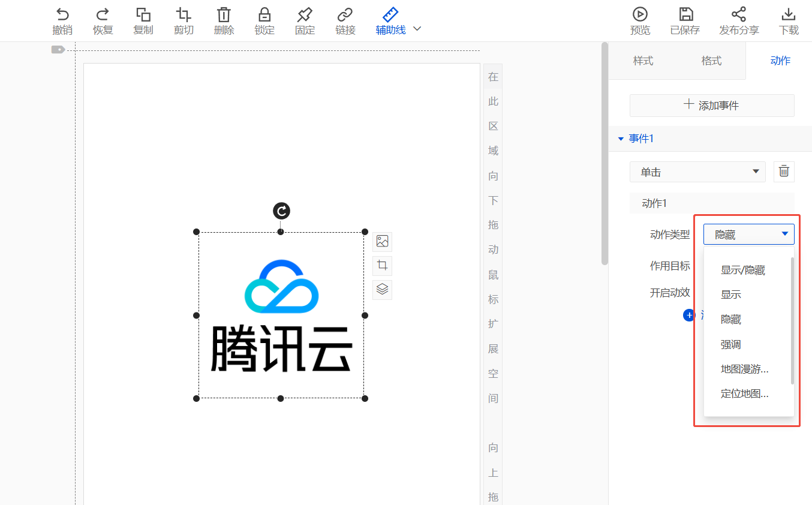The height and width of the screenshot is (505, 812).
Task: Click the 腾讯云 logo image on canvas
Action: [x=281, y=315]
